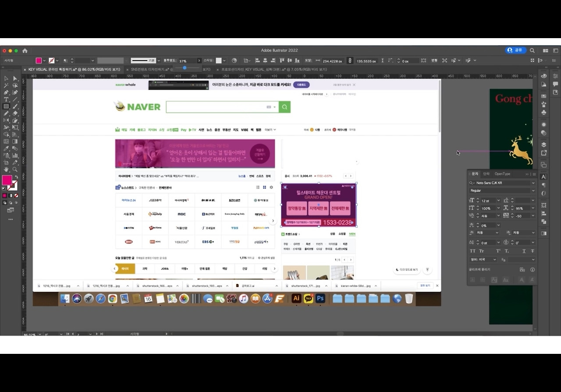Click the magenta fill color swatch in the toolbox
561x392 pixels.
click(7, 180)
